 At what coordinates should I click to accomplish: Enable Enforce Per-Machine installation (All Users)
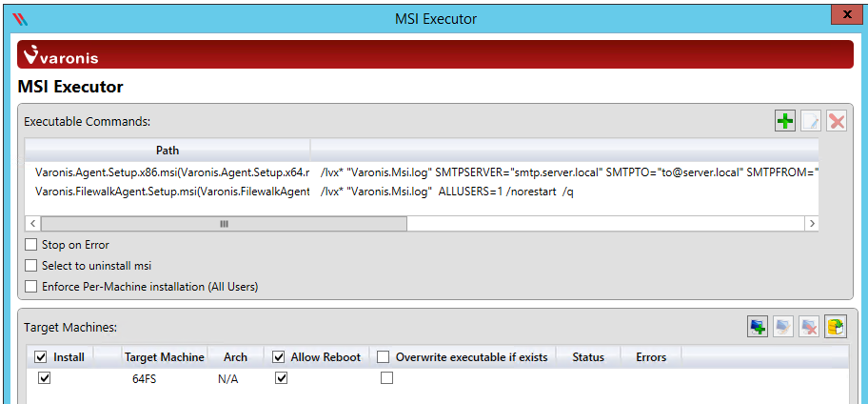[31, 287]
